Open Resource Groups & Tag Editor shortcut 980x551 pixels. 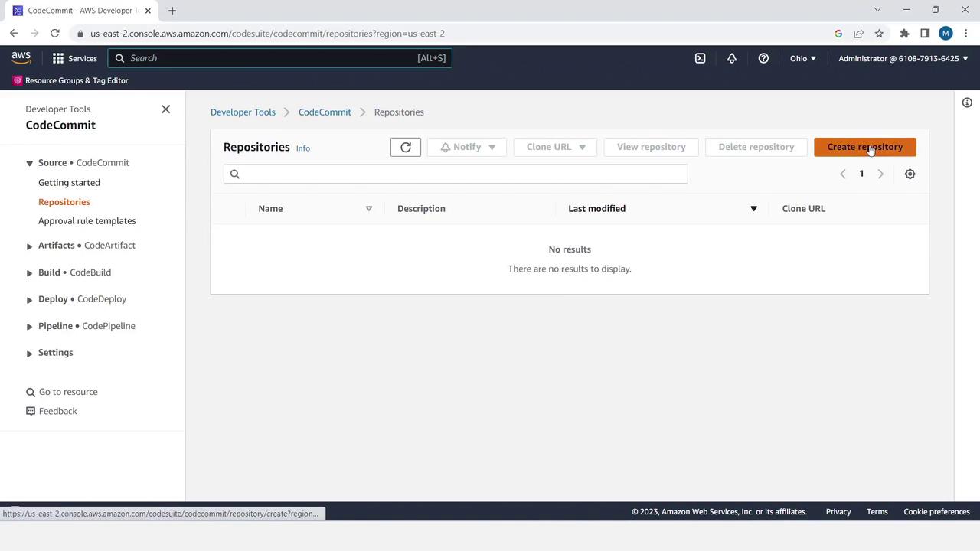tap(70, 80)
